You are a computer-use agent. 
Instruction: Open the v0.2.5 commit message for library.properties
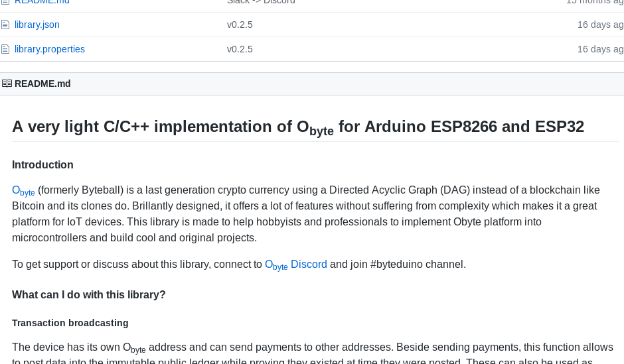(x=240, y=49)
